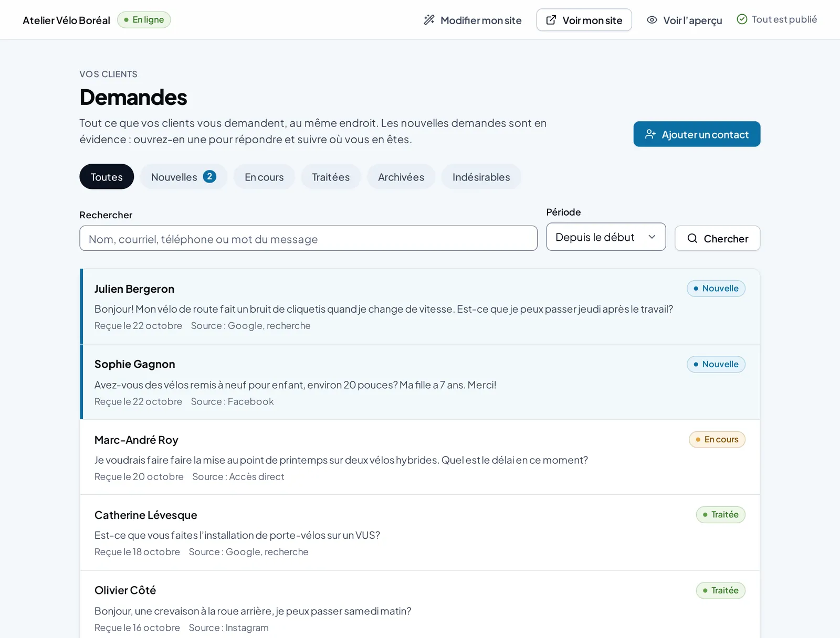Image resolution: width=840 pixels, height=638 pixels.
Task: Click Sophie Gagnon's message about vélos pour enfant
Action: [295, 385]
